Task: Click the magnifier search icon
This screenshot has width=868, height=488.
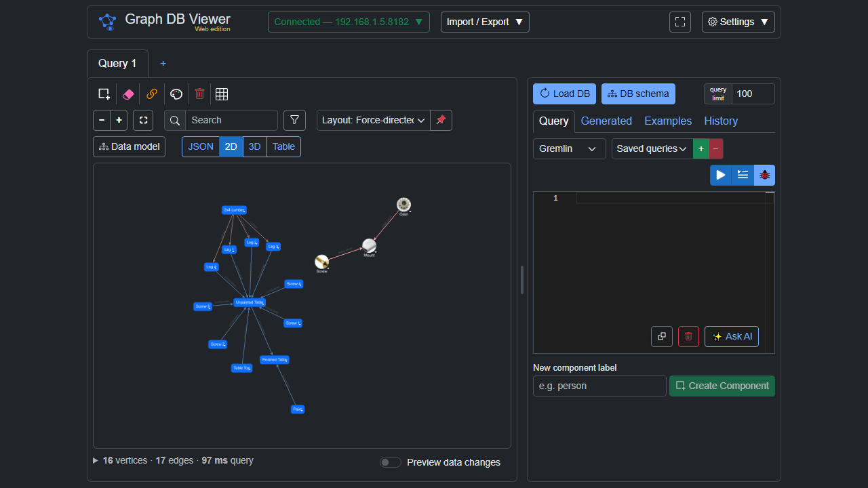Action: (x=175, y=120)
